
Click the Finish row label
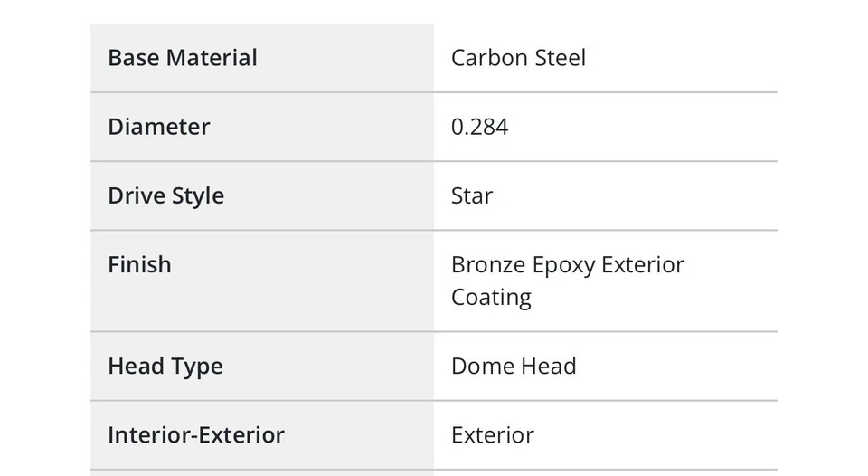click(x=139, y=264)
